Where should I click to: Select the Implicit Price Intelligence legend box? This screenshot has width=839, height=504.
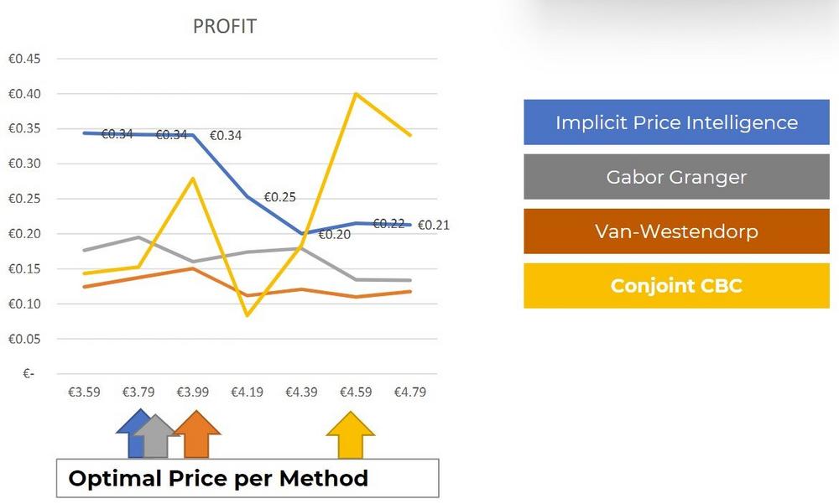click(x=676, y=122)
